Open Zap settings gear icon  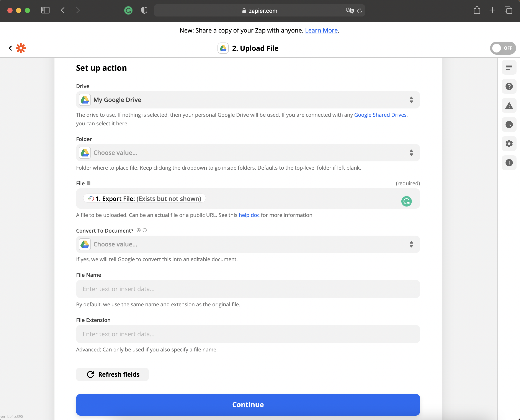pyautogui.click(x=509, y=144)
